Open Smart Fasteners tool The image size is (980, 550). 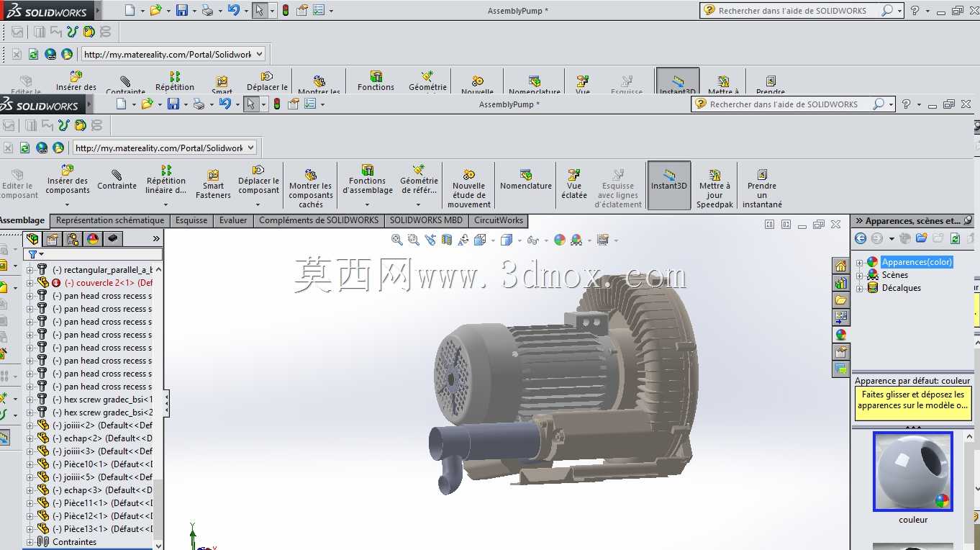click(213, 185)
